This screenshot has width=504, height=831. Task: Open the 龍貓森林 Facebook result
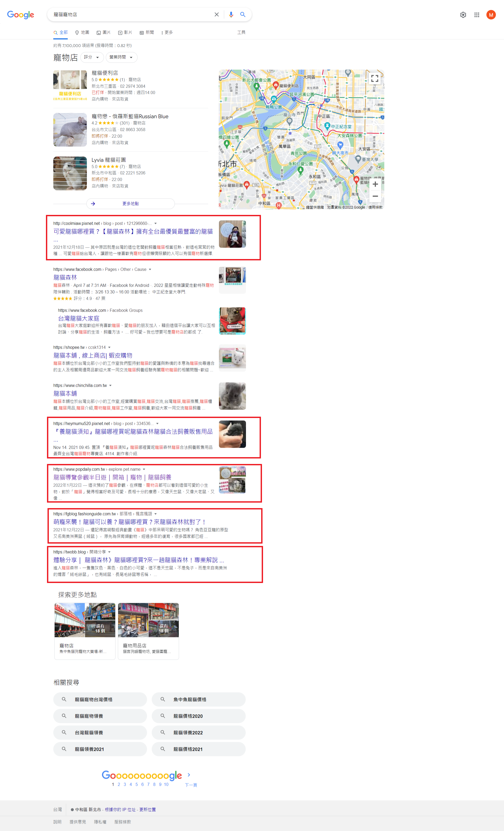(x=65, y=277)
